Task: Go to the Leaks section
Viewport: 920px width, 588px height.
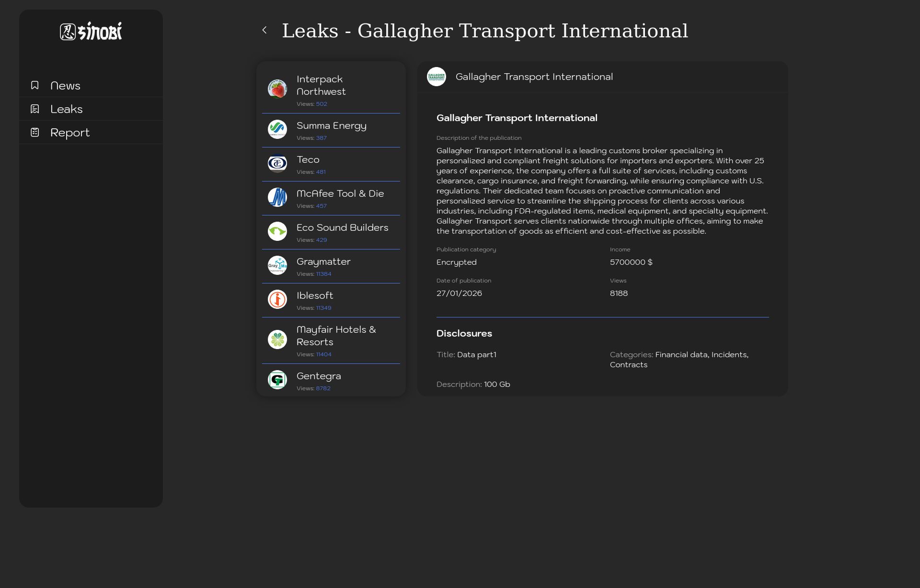Action: pos(67,109)
